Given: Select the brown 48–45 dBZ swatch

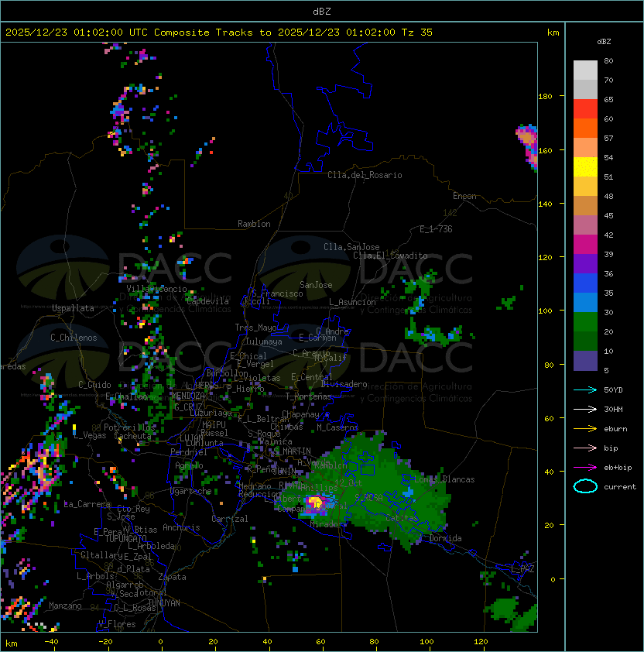Looking at the screenshot, I should (x=585, y=205).
